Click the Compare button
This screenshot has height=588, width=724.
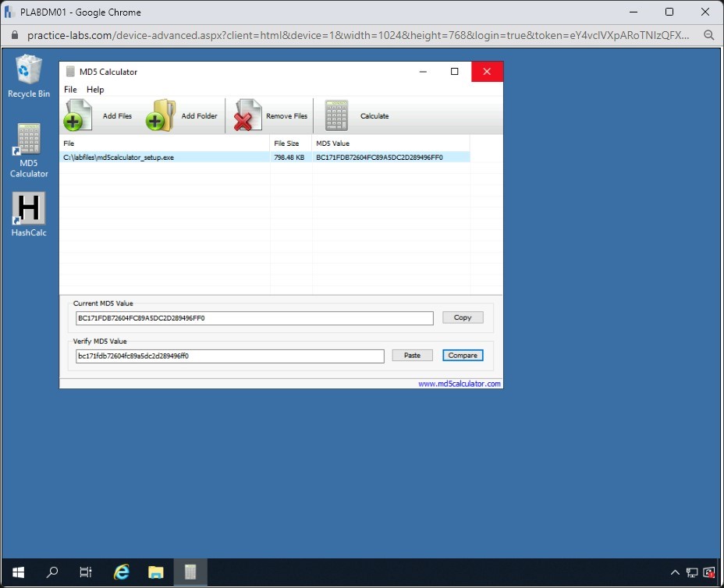pos(463,356)
